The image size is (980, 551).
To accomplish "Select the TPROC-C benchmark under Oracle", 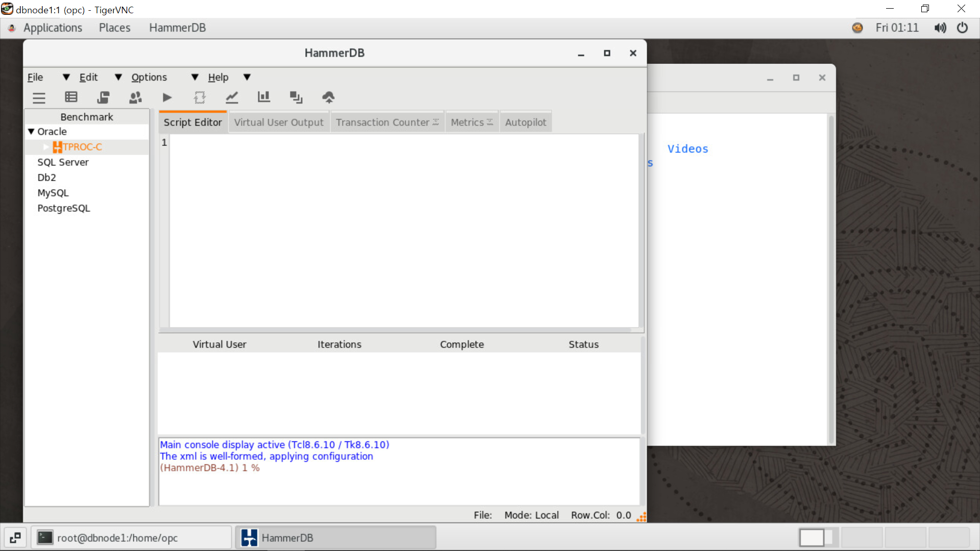I will tap(82, 147).
